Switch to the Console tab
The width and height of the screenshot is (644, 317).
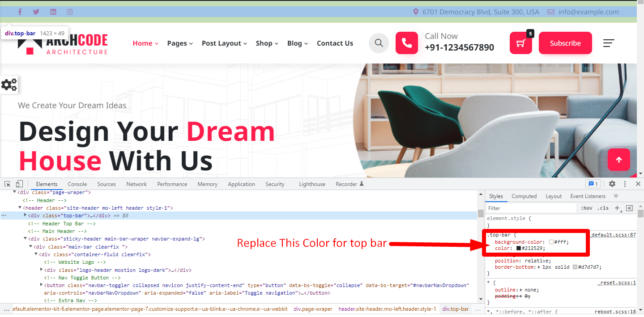point(77,184)
